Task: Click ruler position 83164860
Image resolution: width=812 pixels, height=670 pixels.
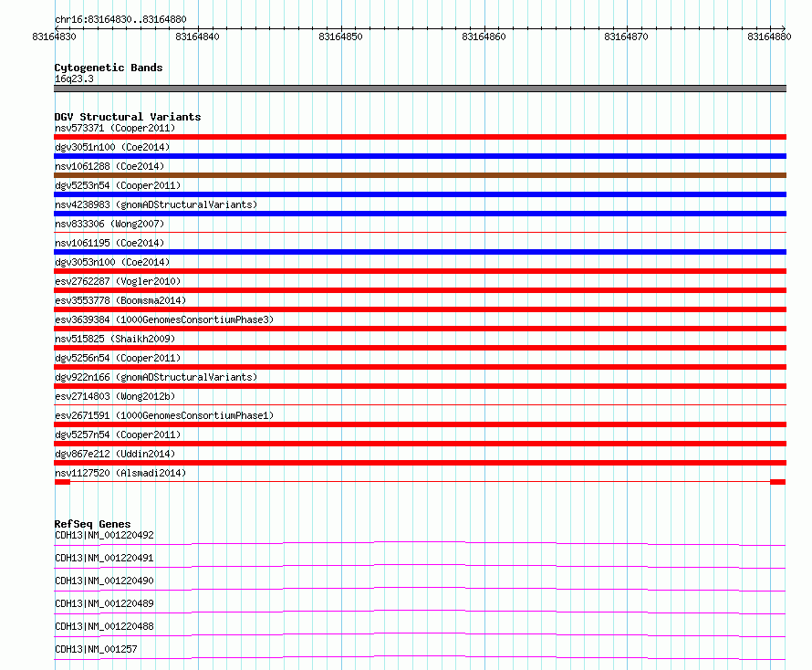Action: point(484,37)
